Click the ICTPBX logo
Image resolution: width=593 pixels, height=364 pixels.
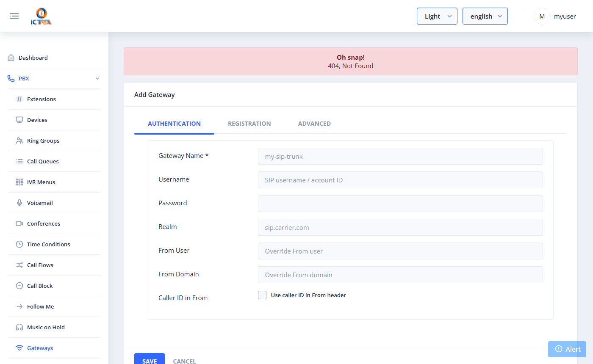pyautogui.click(x=41, y=17)
